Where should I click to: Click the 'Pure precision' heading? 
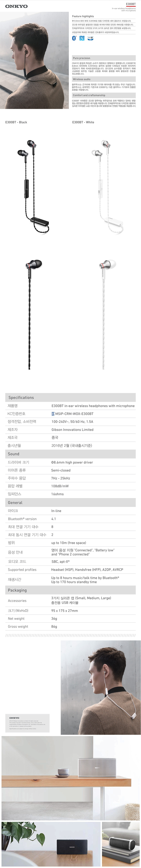pyautogui.click(x=81, y=58)
